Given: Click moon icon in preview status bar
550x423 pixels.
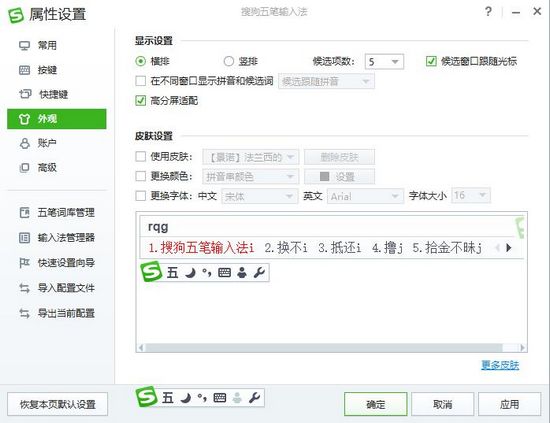Looking at the screenshot, I should [190, 273].
